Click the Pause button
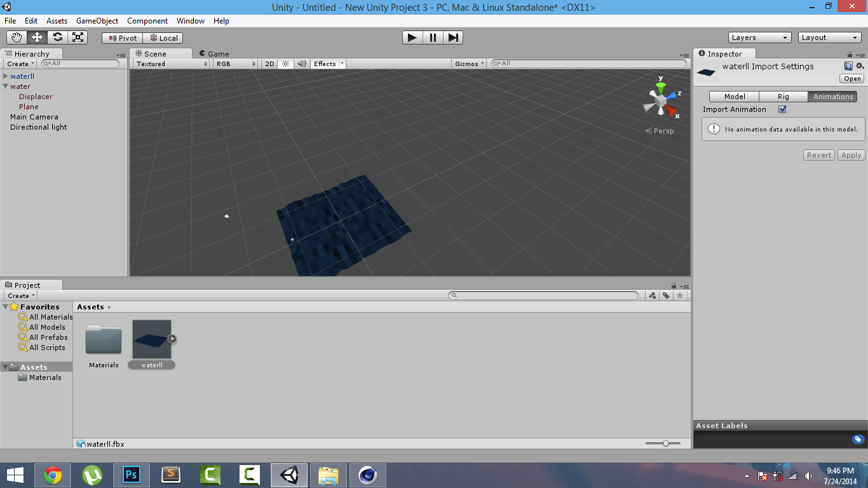This screenshot has width=868, height=488. point(433,37)
